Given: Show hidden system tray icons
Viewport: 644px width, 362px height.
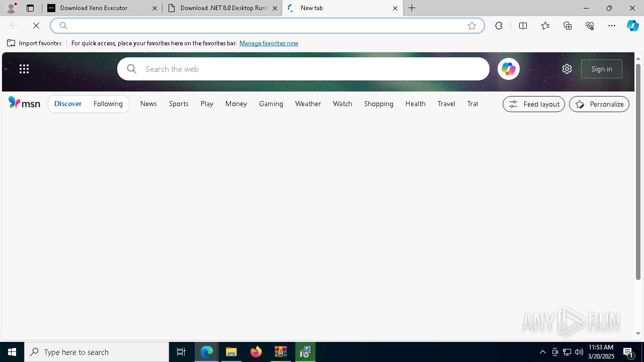Looking at the screenshot, I should [543, 352].
